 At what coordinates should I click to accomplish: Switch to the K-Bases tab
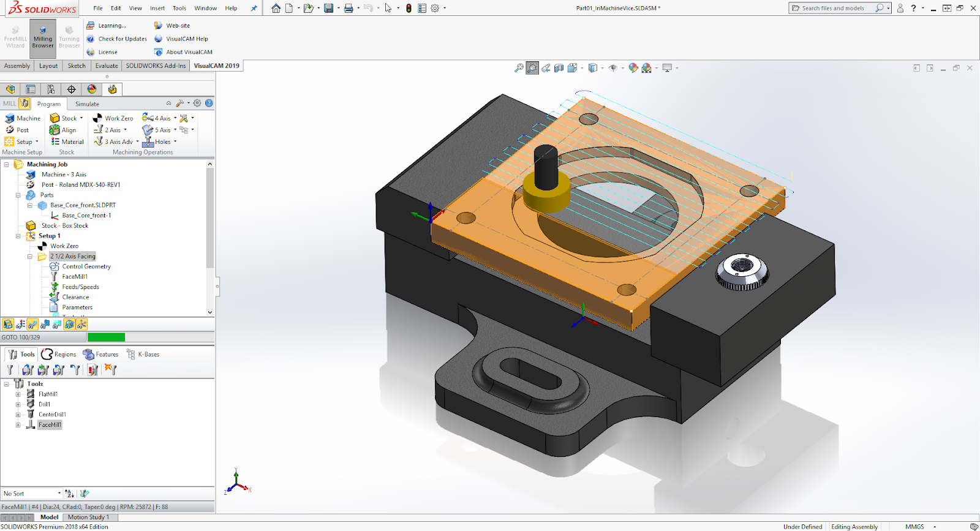coord(143,355)
